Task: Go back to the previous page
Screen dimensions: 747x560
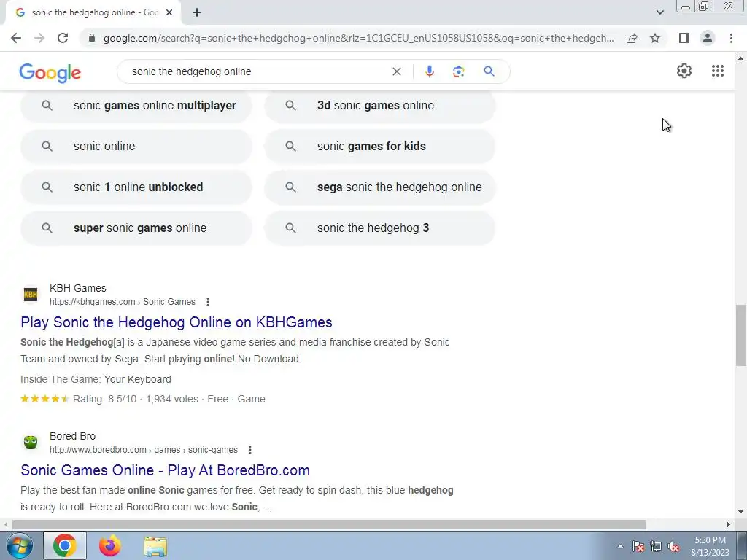Action: 16,38
